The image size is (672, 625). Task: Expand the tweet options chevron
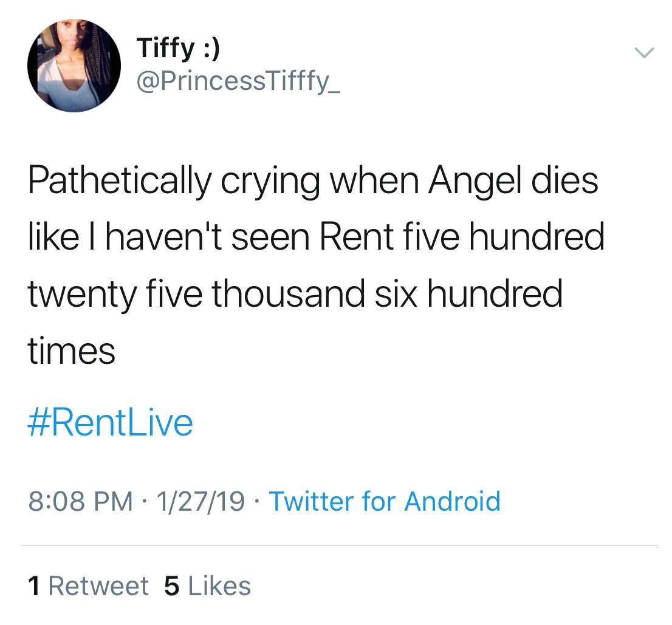pyautogui.click(x=644, y=53)
